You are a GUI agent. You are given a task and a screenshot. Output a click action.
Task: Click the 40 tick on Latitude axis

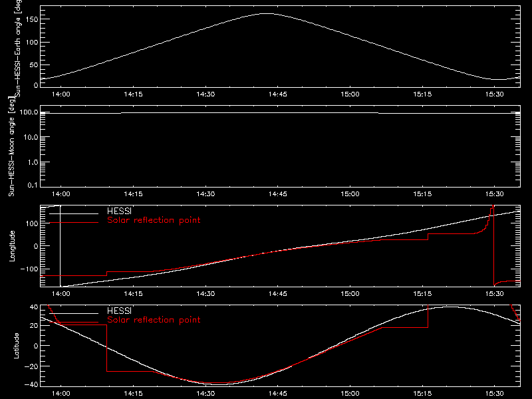[34, 307]
